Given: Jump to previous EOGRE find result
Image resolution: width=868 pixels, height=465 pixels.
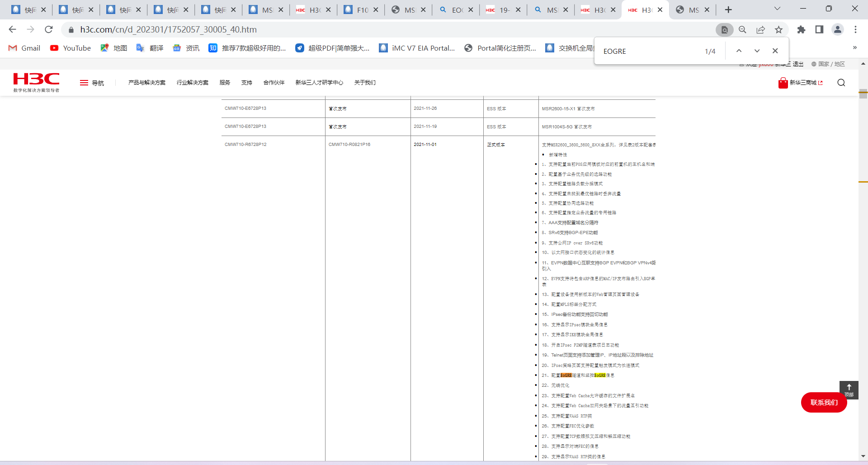Looking at the screenshot, I should point(739,51).
